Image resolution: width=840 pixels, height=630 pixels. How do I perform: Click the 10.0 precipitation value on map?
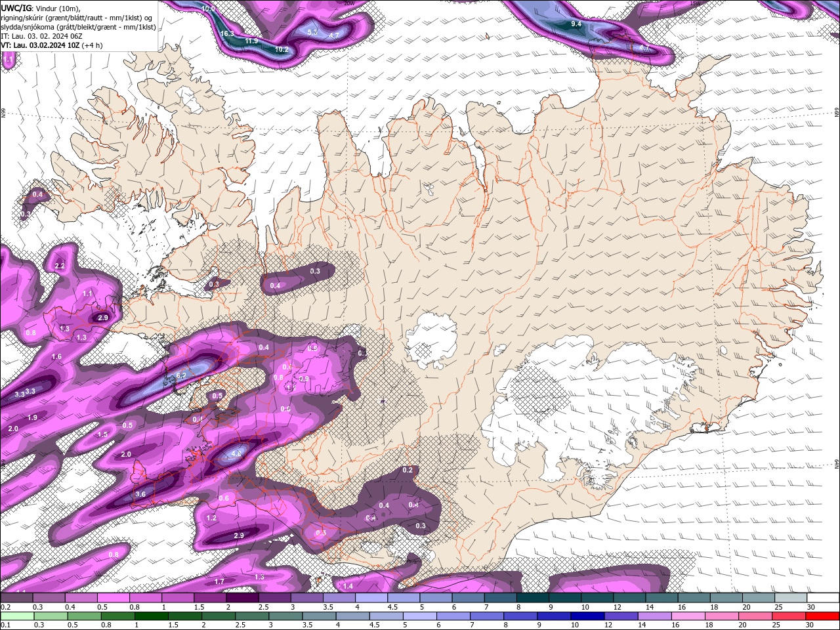click(x=208, y=9)
